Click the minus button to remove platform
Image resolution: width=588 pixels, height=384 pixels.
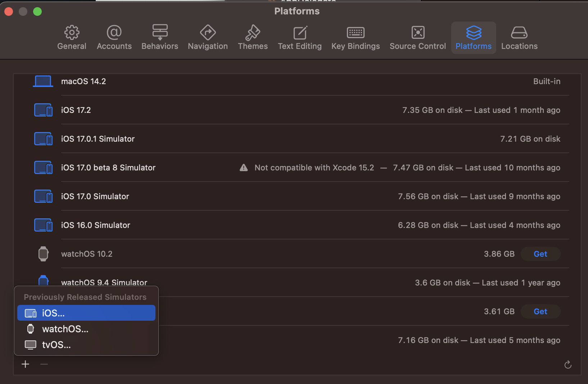(44, 364)
